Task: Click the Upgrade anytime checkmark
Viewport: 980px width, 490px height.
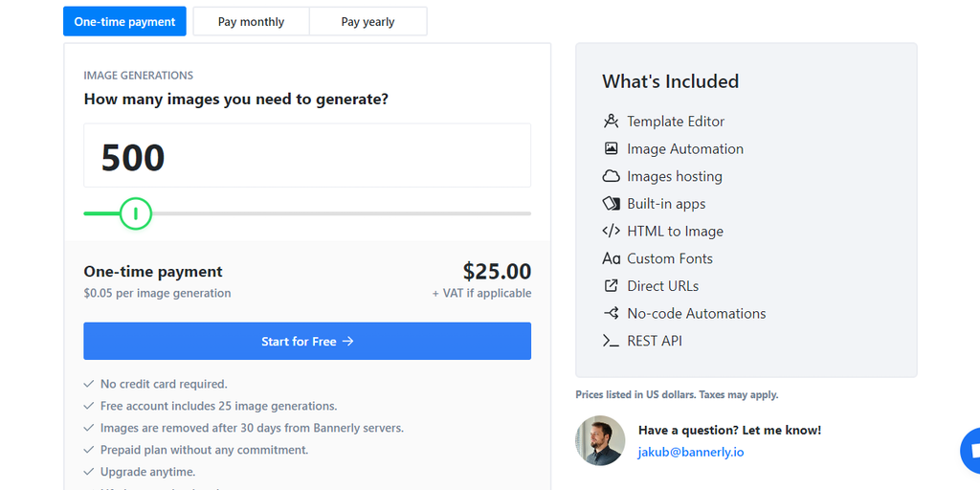Action: [89, 472]
